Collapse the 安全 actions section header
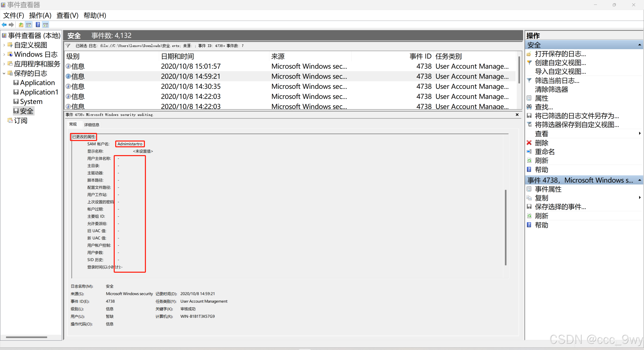The height and width of the screenshot is (350, 644). 639,45
